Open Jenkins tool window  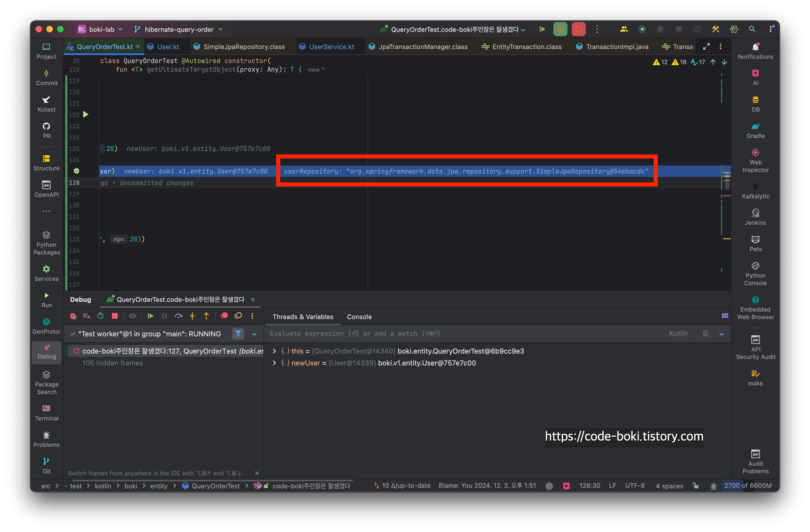(755, 217)
